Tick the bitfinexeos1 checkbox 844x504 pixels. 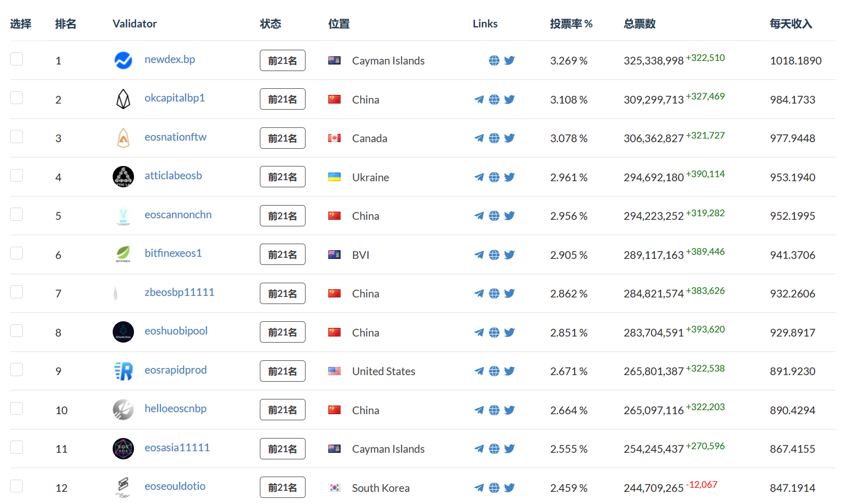[x=17, y=253]
